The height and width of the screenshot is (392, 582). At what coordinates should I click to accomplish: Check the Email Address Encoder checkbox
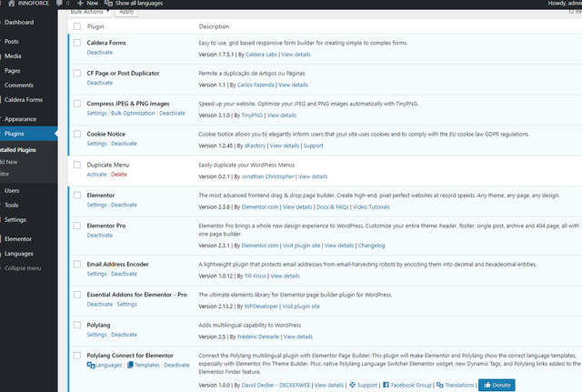(x=76, y=265)
